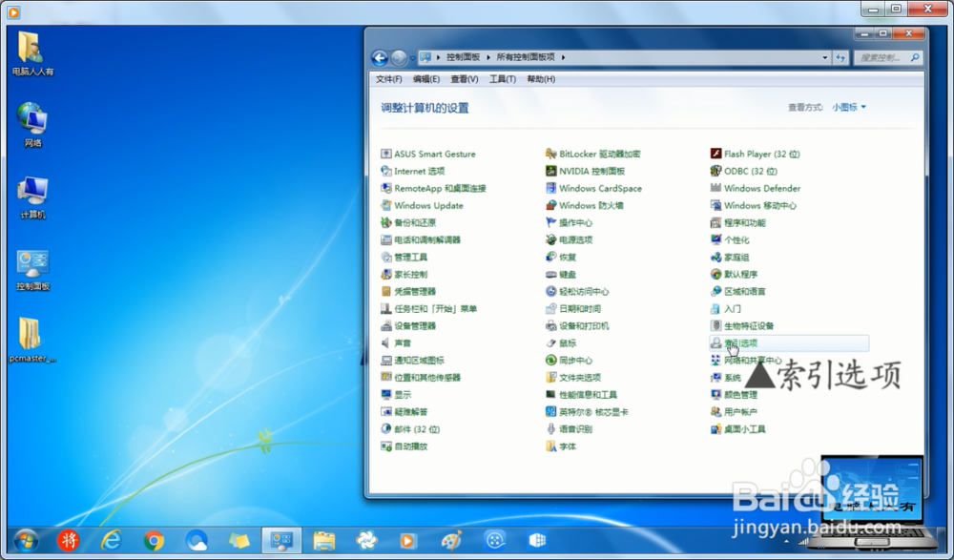Open the 设备管理器 icon

(385, 325)
